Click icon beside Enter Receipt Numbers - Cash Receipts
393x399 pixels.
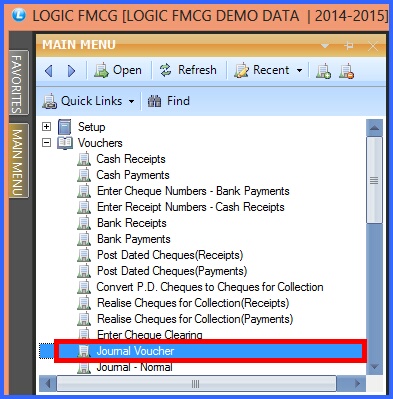click(84, 207)
